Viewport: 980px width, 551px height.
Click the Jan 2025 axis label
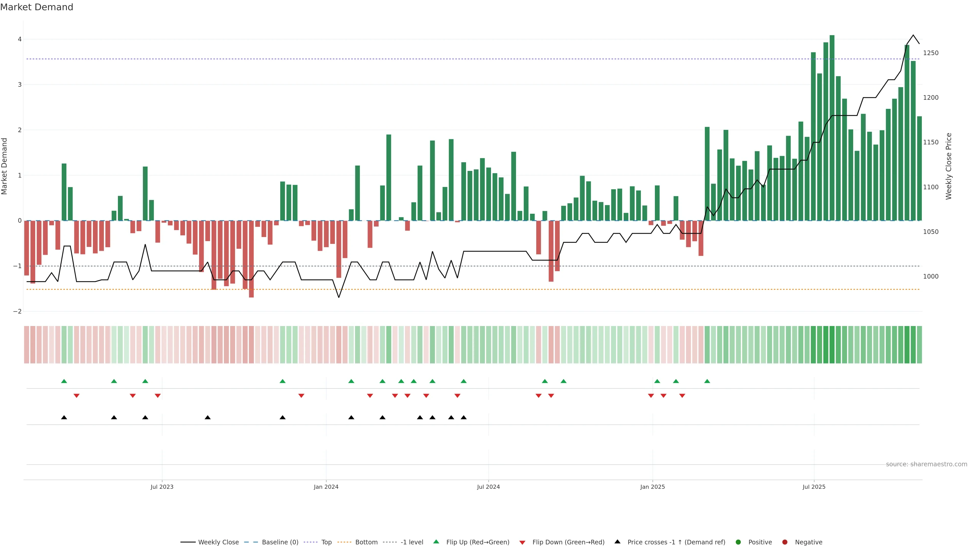(653, 487)
